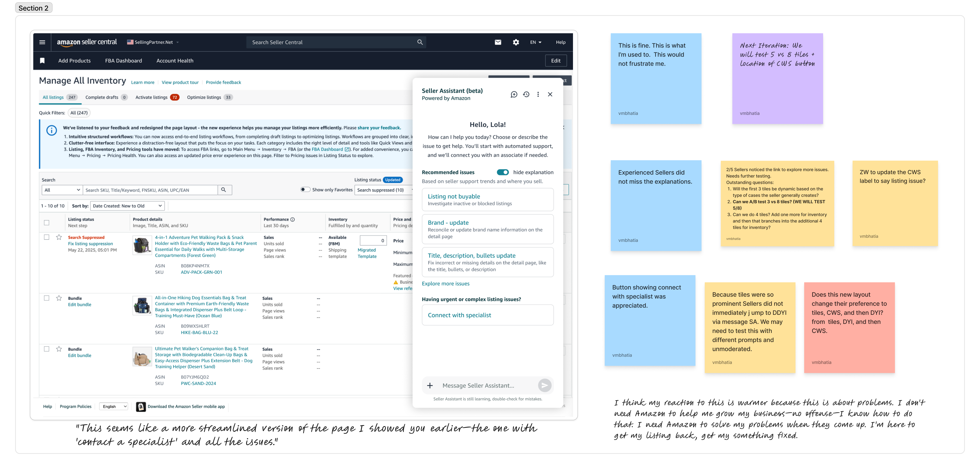Open Account Health menu item

(175, 60)
